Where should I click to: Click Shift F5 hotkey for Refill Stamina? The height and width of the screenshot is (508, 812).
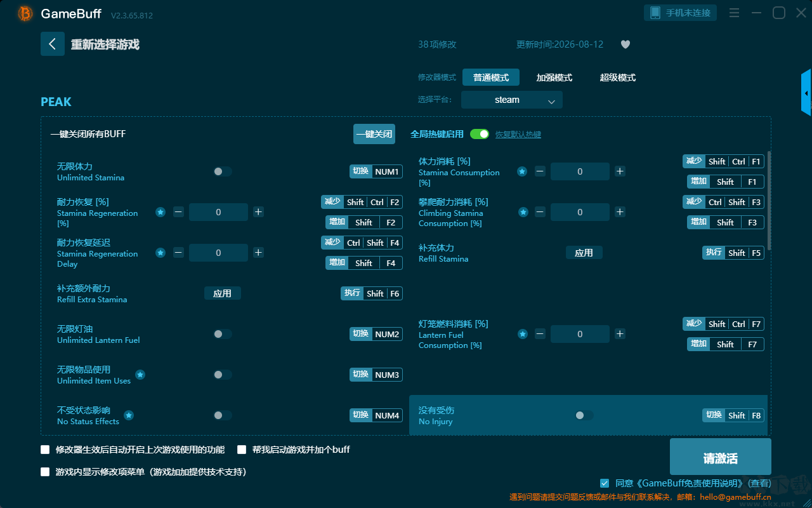(x=733, y=253)
